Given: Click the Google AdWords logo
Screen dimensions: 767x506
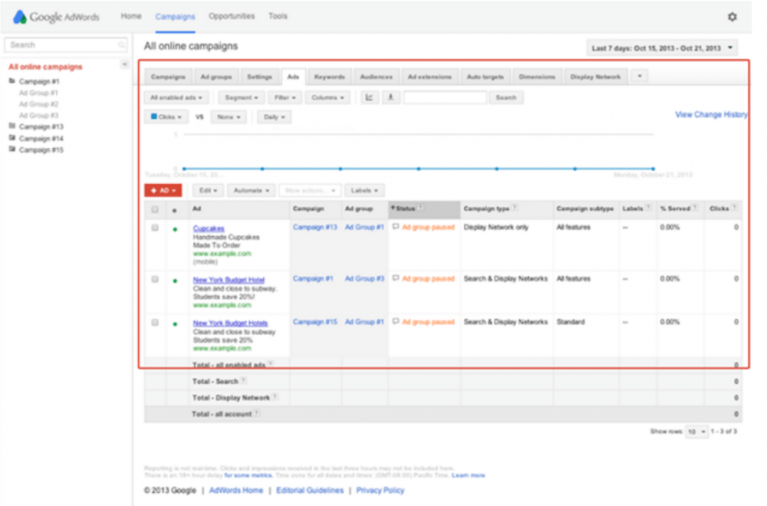Looking at the screenshot, I should 56,17.
